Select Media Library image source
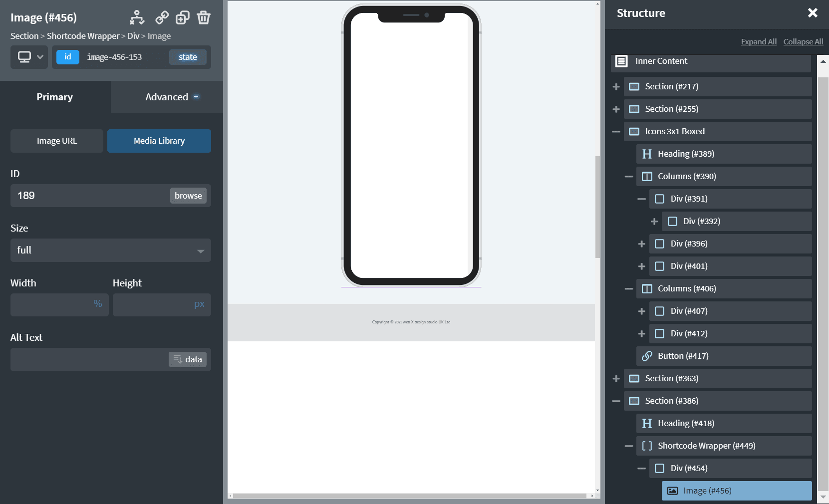829x504 pixels. 159,141
